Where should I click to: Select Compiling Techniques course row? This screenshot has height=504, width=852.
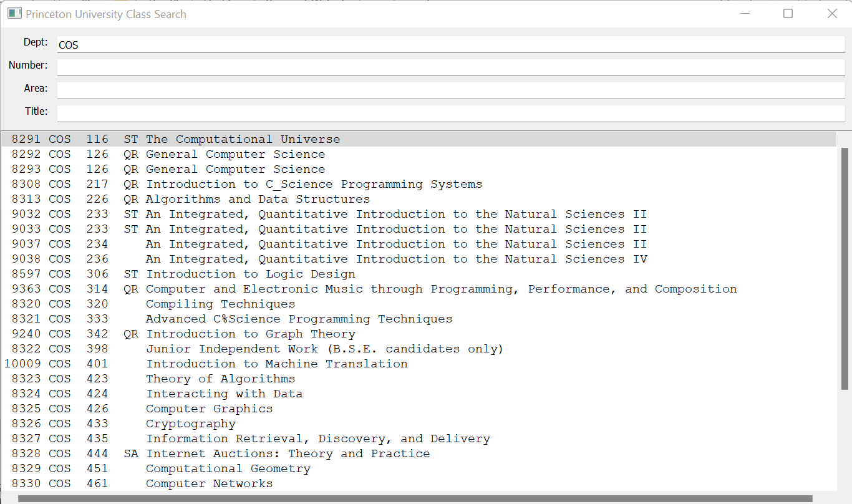[419, 304]
